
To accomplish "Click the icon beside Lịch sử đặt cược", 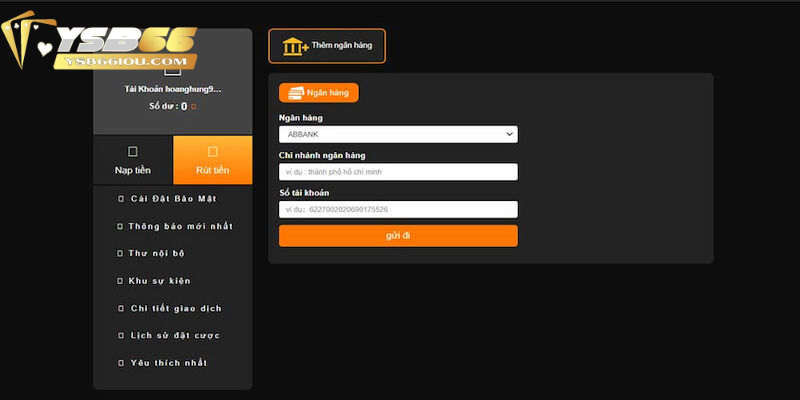I will pos(121,335).
